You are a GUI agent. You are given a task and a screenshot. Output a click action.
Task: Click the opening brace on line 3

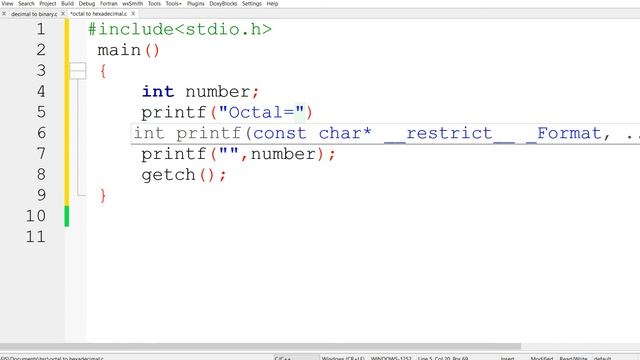pyautogui.click(x=103, y=71)
